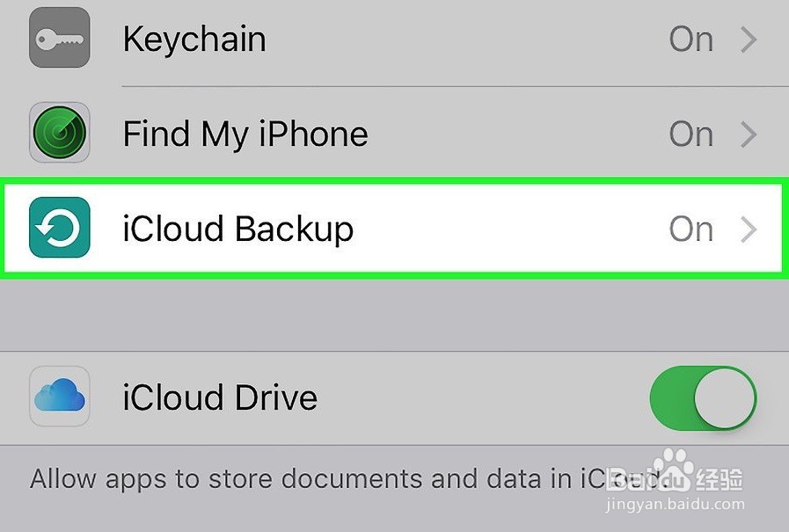Toggle the iCloud Drive switch off

(x=702, y=398)
